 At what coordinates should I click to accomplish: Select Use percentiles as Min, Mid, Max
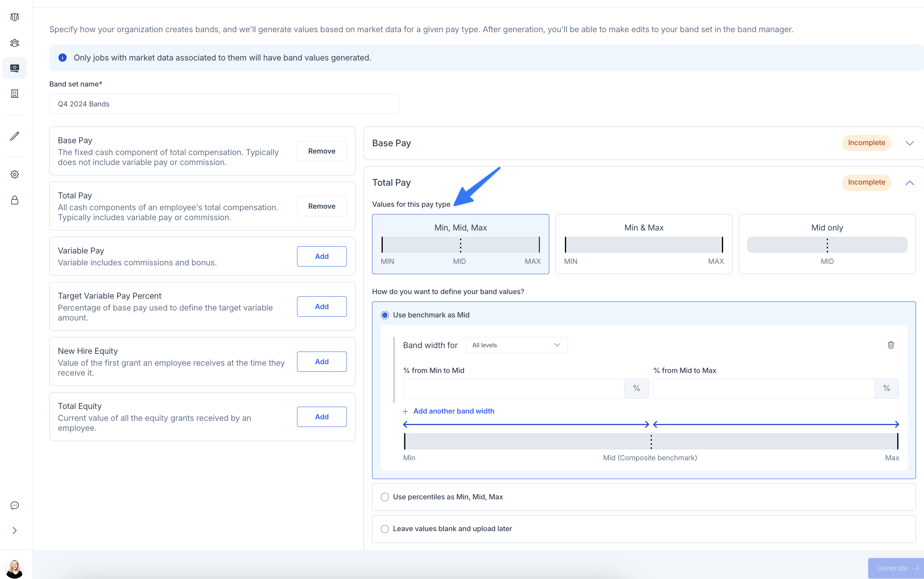click(385, 497)
